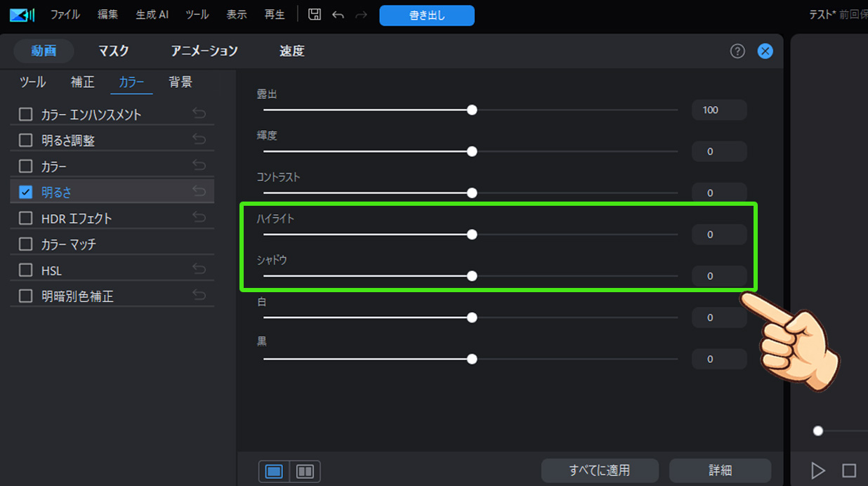Click the undo arrow icon
The width and height of the screenshot is (868, 486).
pyautogui.click(x=338, y=14)
